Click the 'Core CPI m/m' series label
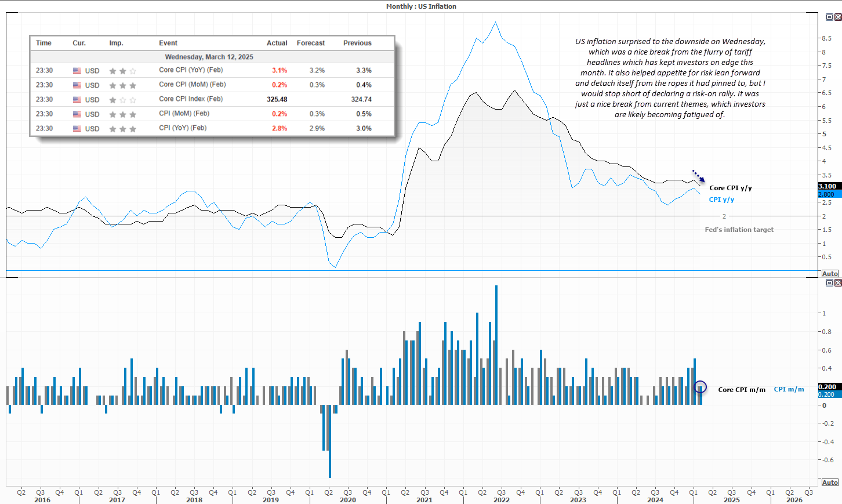Viewport: 842px width, 504px height. tap(742, 390)
